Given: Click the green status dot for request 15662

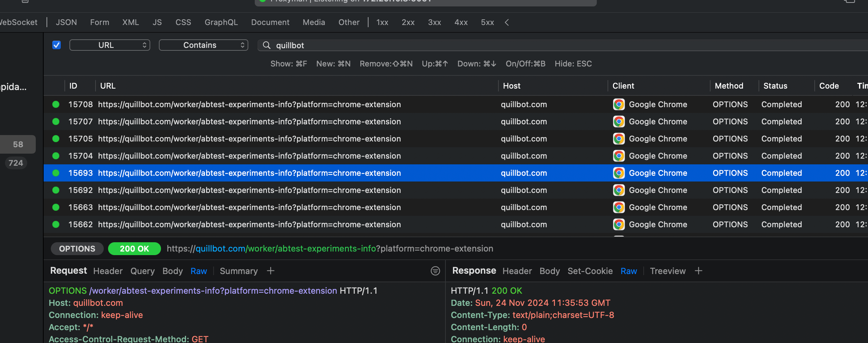Looking at the screenshot, I should click(x=56, y=224).
